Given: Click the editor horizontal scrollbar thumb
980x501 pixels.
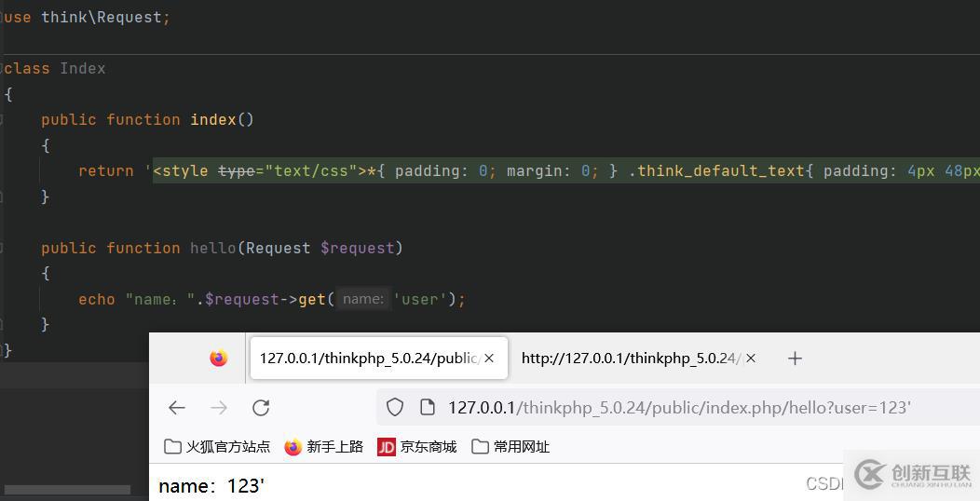Looking at the screenshot, I should (x=67, y=490).
